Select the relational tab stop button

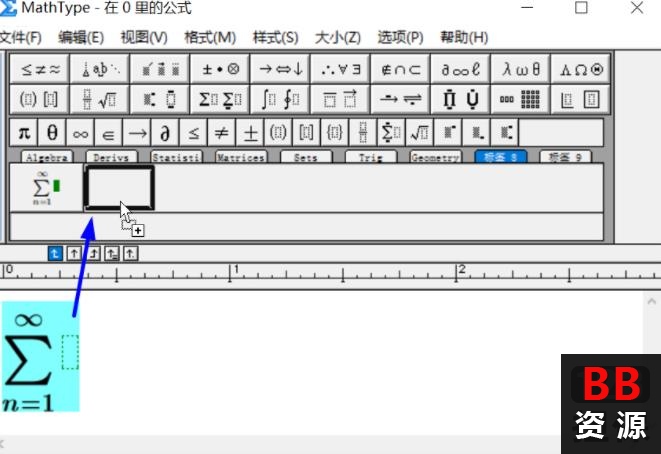click(112, 253)
